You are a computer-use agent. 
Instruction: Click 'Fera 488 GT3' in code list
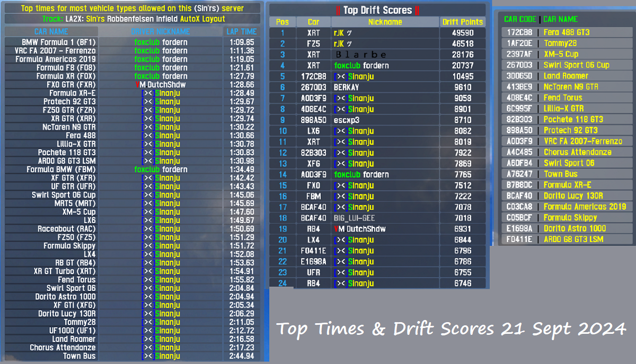coord(567,32)
